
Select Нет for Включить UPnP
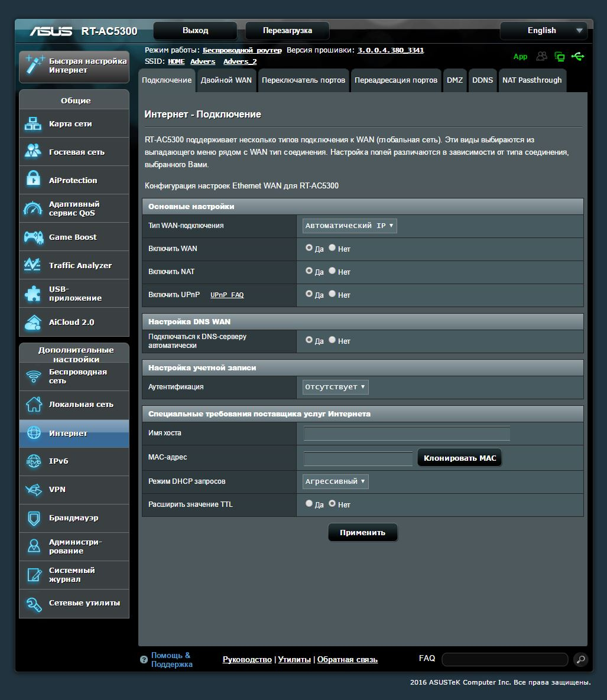pyautogui.click(x=332, y=294)
